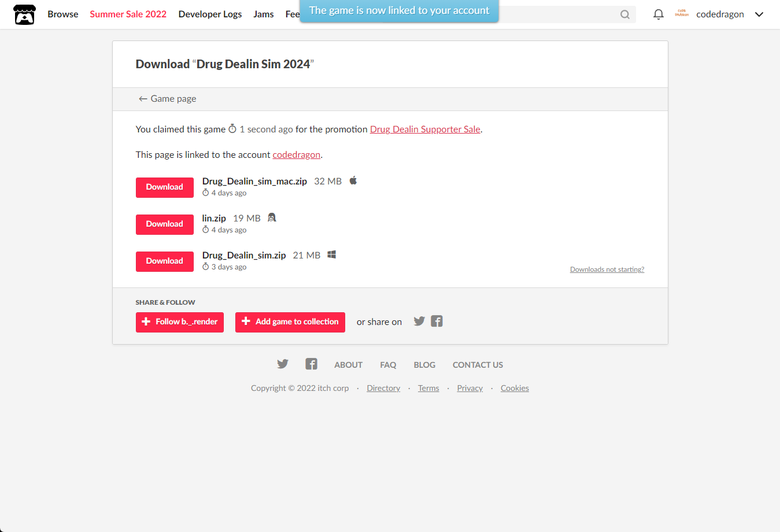Screen dimensions: 780x532
Task: Click Copyright 2022 itch corp text
Action: pyautogui.click(x=300, y=388)
